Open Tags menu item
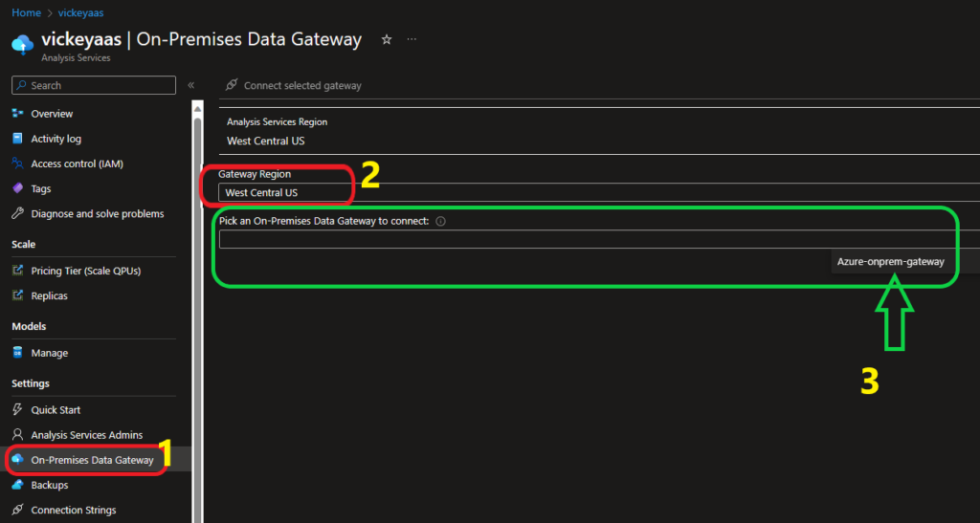 [41, 188]
